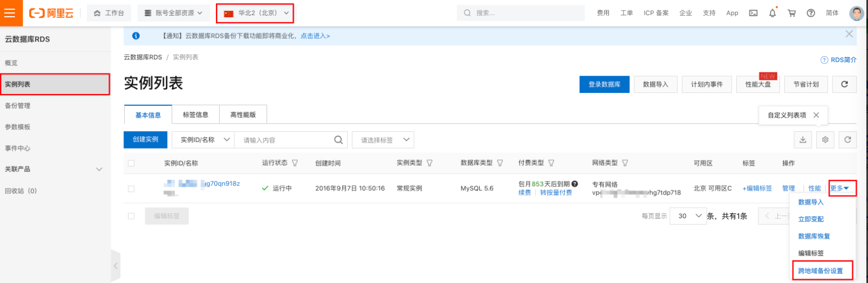Click the help icon next to 853天后到期
Screen dimensions: 868x283
575,184
